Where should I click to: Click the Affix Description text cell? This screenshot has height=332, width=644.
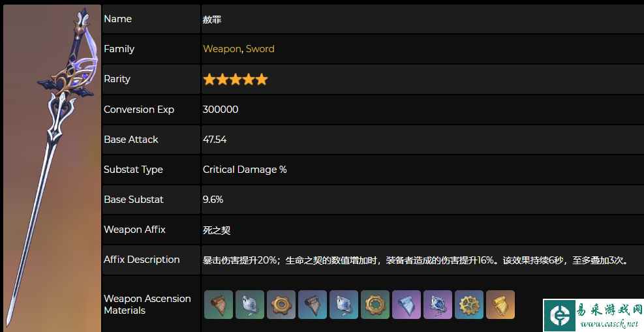pos(422,260)
